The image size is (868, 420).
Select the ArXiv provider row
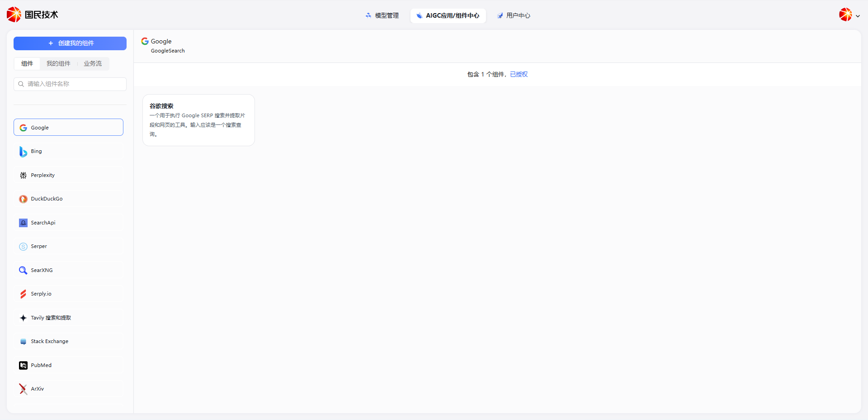coord(68,389)
